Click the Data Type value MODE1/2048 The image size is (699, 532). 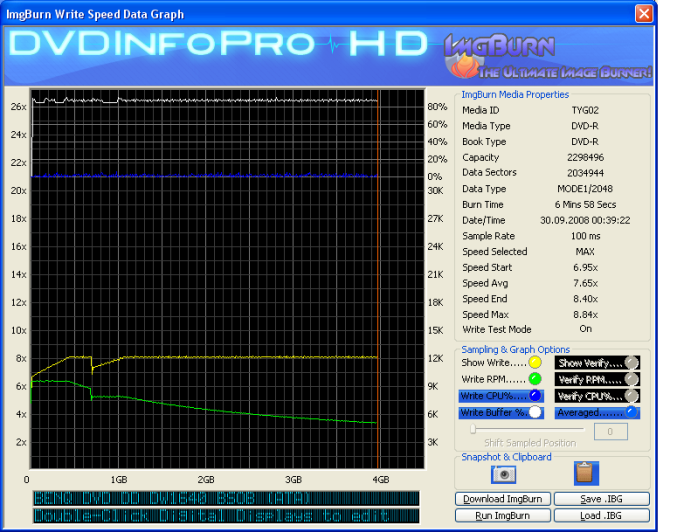click(x=585, y=189)
